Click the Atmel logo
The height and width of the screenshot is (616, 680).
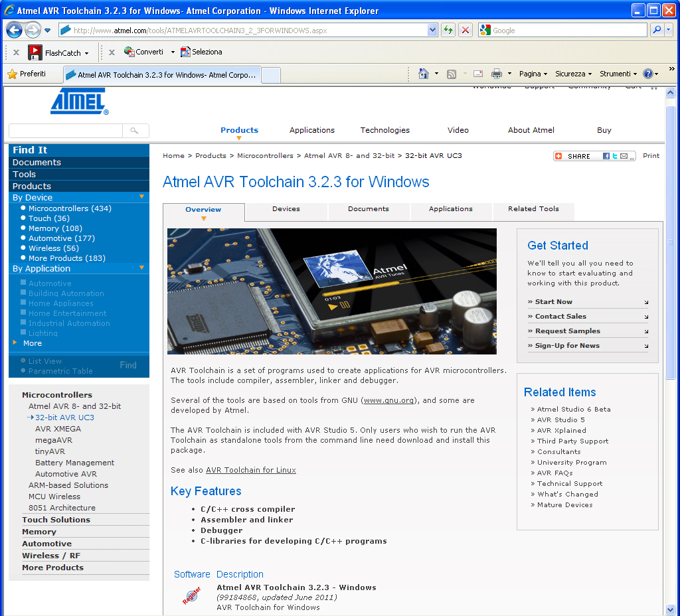point(79,101)
